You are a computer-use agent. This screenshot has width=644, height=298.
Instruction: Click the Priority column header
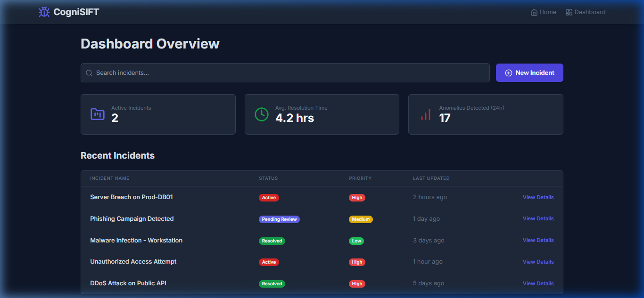[360, 178]
